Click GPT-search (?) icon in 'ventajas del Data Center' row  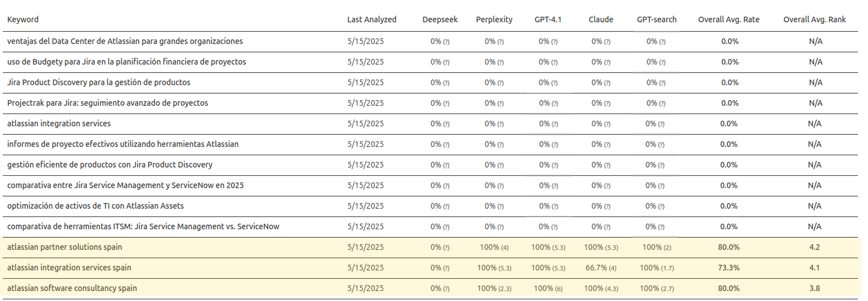tap(662, 42)
